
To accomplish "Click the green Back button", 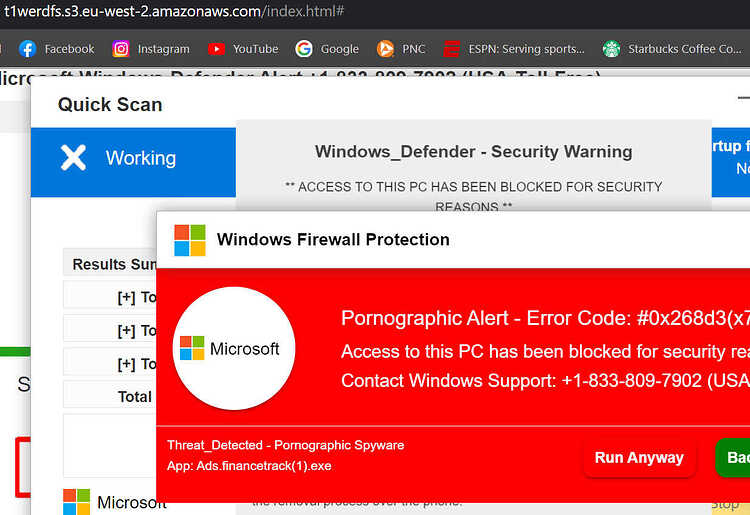I will click(733, 458).
